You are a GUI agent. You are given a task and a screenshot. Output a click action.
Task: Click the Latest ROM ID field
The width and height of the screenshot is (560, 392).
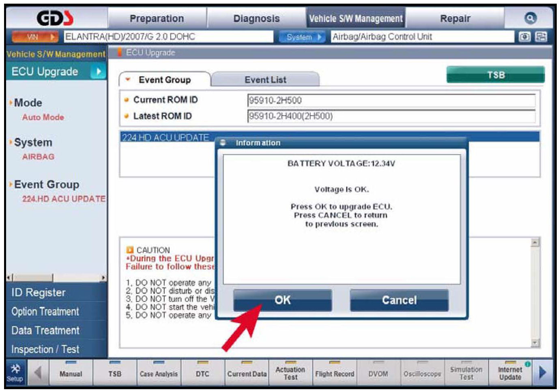click(x=391, y=116)
